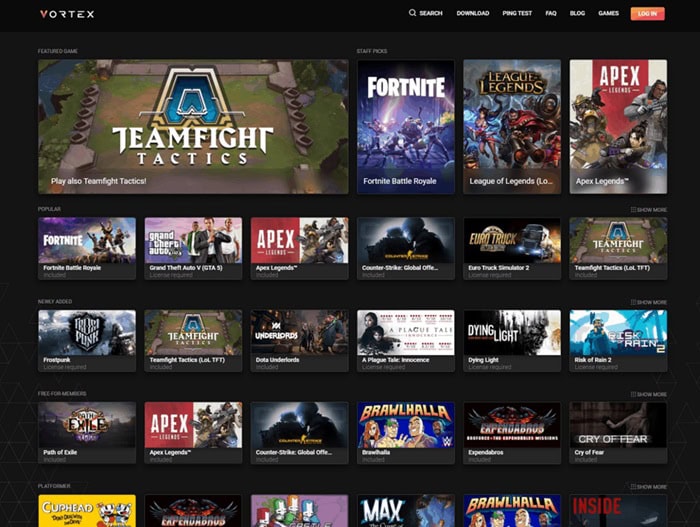700x527 pixels.
Task: Open the Games menu item
Action: (x=608, y=14)
